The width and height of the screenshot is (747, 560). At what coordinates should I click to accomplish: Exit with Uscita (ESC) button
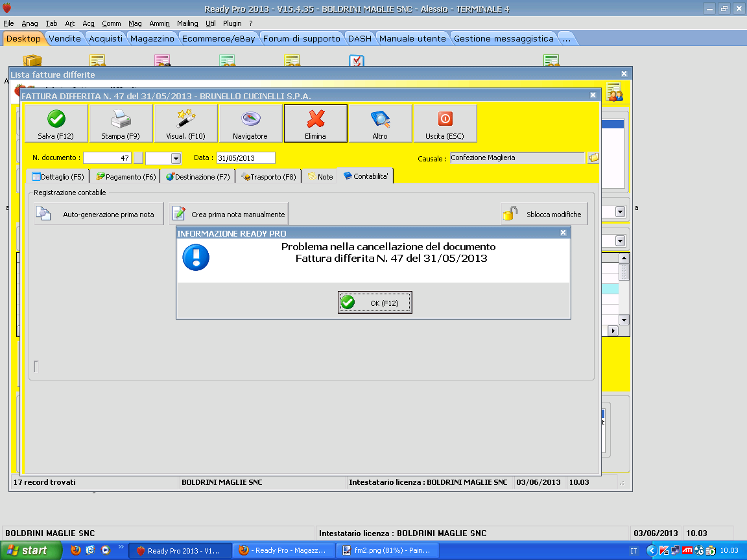click(x=445, y=123)
